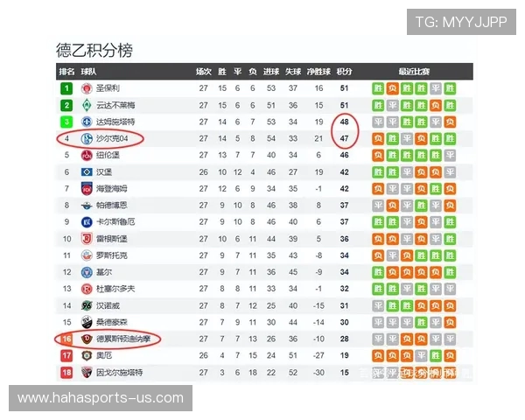The width and height of the screenshot is (525, 420).
Task: Click the red rank 18 badge
Action: tap(66, 372)
